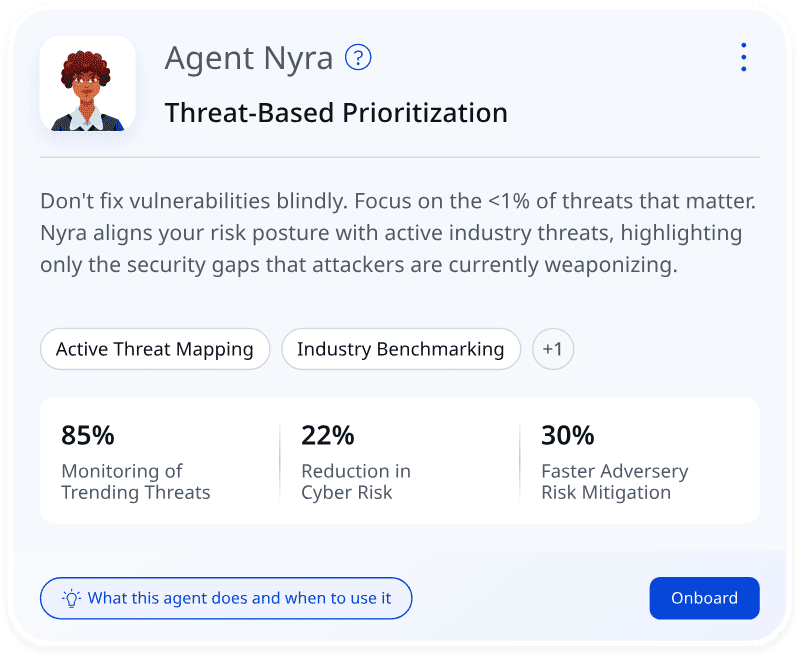Click the lightbulb icon in the bottom pill
Image resolution: width=800 pixels, height=658 pixels.
(71, 599)
